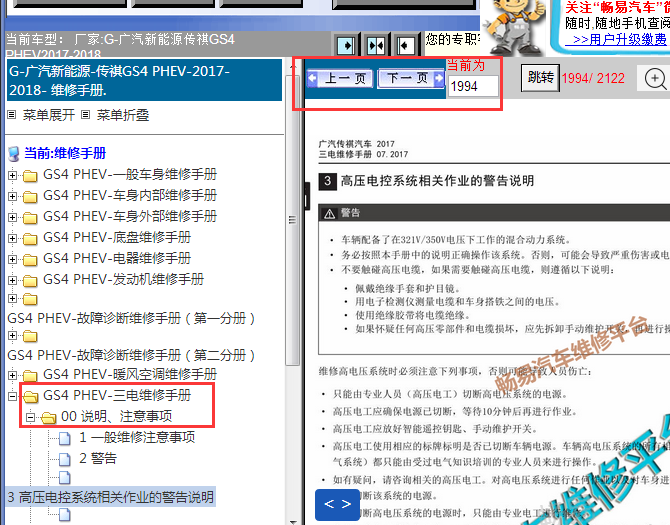Click page icon beside 2 警告
This screenshot has height=525, width=670.
(x=65, y=460)
